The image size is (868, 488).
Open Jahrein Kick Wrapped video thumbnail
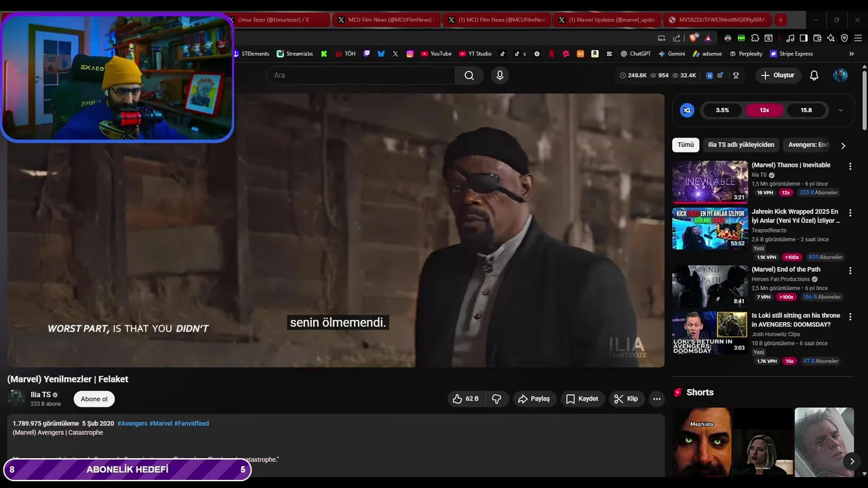click(710, 228)
